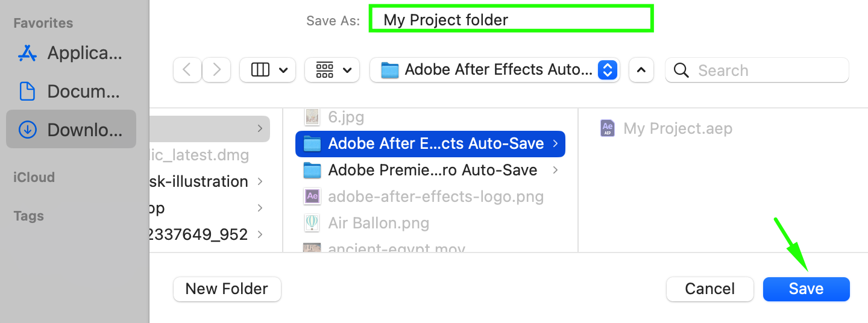Viewport: 868px width, 323px height.
Task: Go back with the left chevron
Action: click(187, 70)
